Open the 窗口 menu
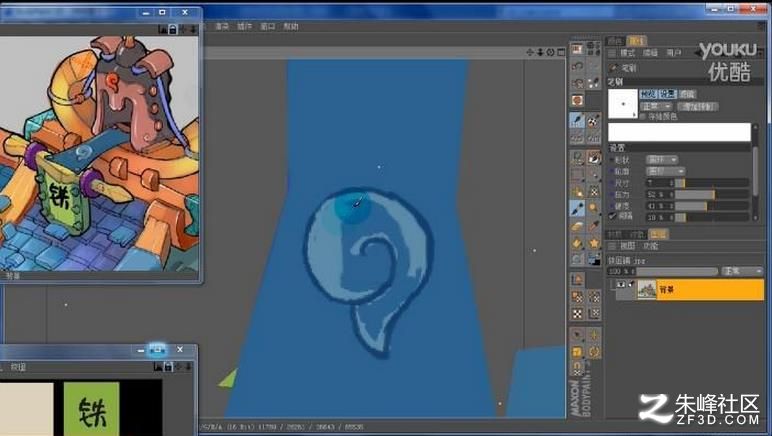Image resolution: width=772 pixels, height=436 pixels. (267, 27)
